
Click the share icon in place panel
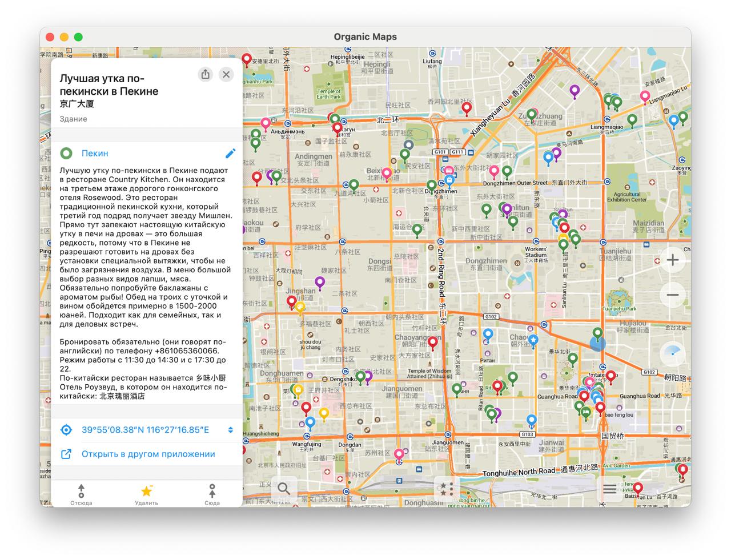click(x=205, y=74)
